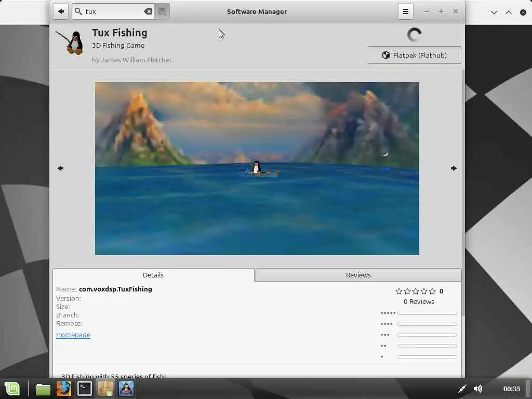
Task: Open the network tray icon
Action: [x=462, y=389]
